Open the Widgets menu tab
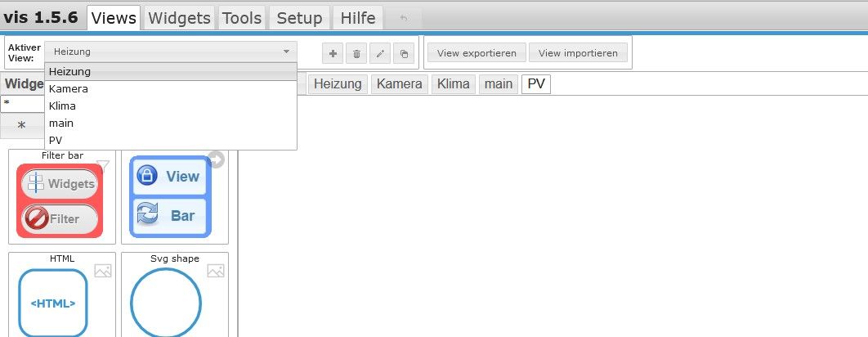868x337 pixels. [180, 18]
